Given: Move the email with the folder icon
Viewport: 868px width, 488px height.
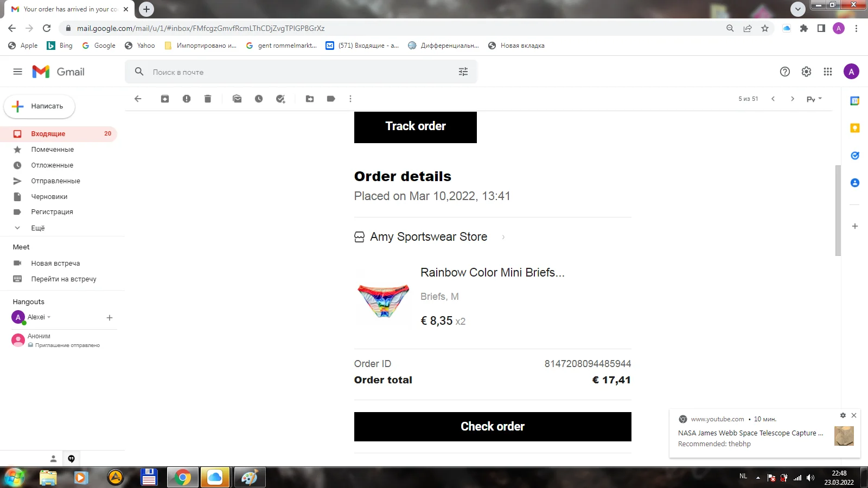Looking at the screenshot, I should point(310,99).
